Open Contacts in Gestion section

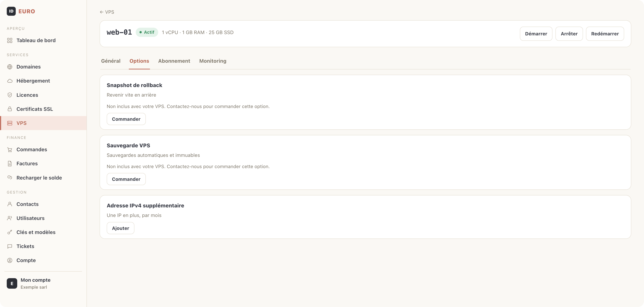click(43, 204)
